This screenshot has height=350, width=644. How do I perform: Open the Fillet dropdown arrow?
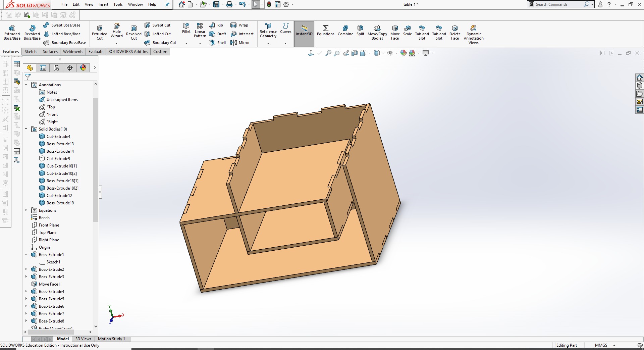point(186,43)
